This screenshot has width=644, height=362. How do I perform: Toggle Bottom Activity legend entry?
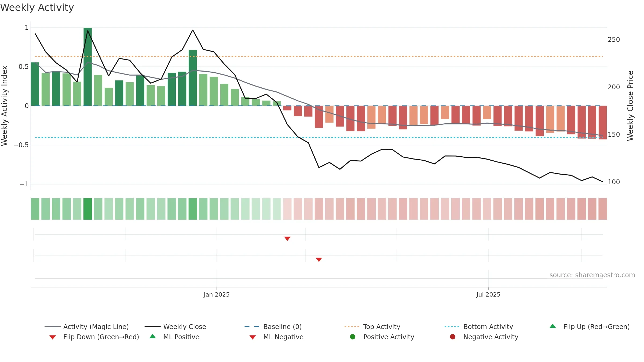479,327
